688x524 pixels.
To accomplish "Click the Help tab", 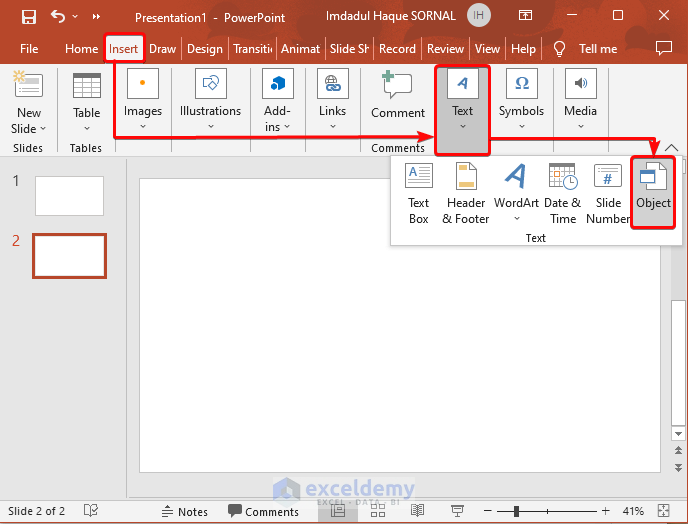I will click(x=523, y=49).
